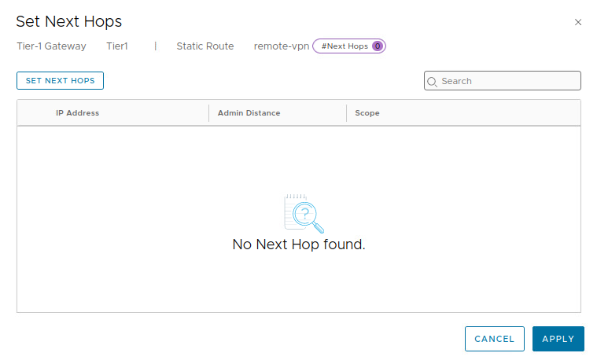Click the Tier-1 Gateway label
Screen dimensions: 597x364
[51, 46]
